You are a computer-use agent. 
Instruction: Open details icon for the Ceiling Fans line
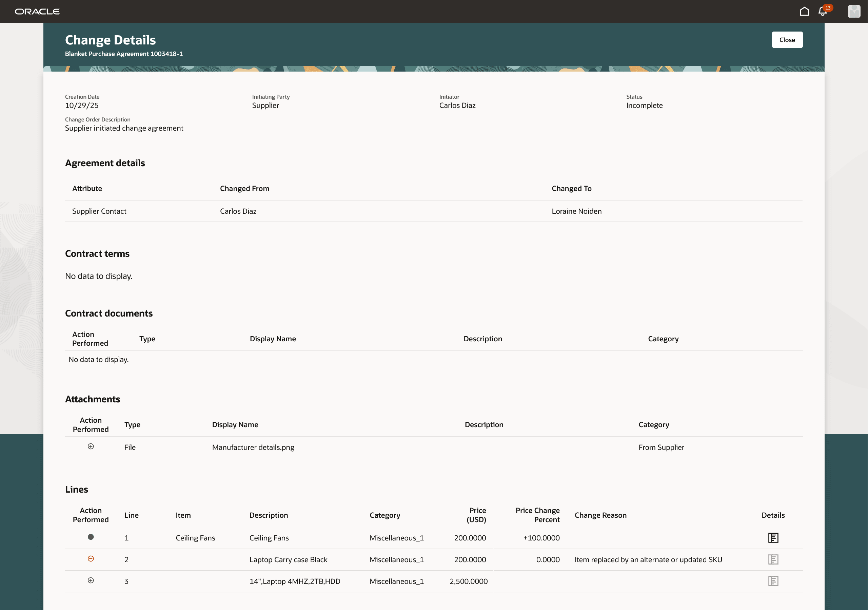(x=773, y=537)
